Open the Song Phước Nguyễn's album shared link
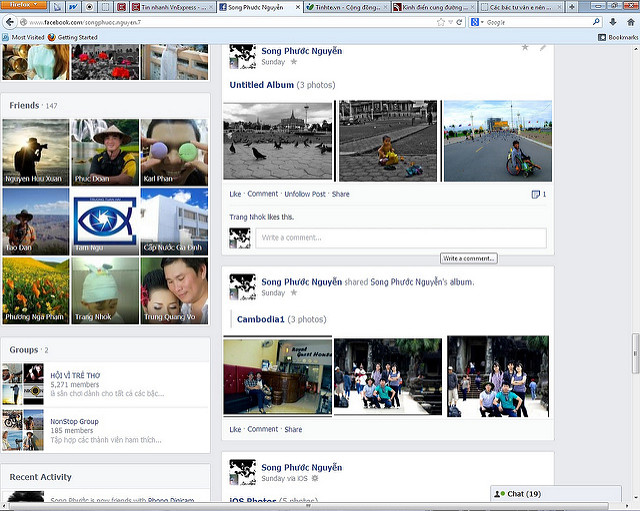This screenshot has width=640, height=511. click(422, 282)
